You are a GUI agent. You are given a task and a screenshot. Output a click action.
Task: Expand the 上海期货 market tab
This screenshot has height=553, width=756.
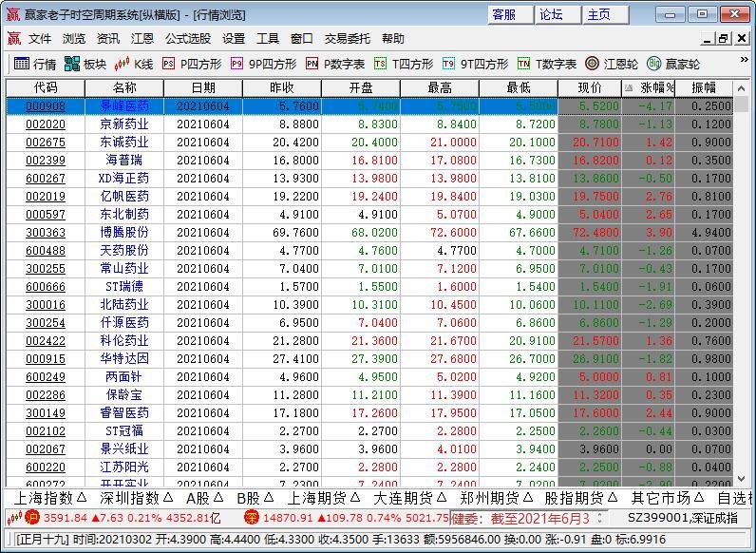324,498
